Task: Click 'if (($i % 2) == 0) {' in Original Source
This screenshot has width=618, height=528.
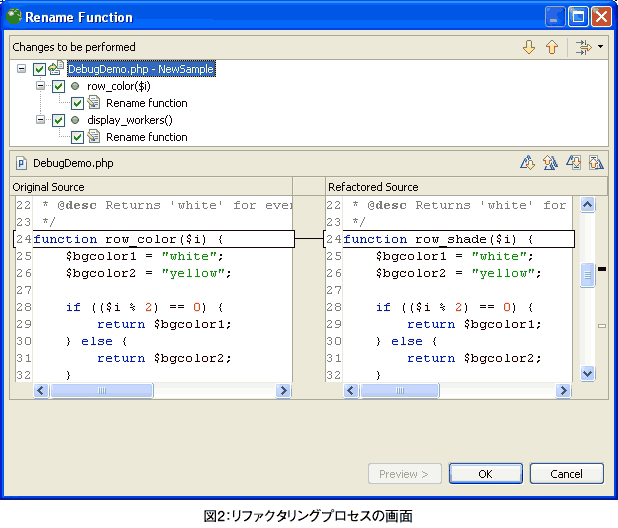Action: click(x=144, y=307)
